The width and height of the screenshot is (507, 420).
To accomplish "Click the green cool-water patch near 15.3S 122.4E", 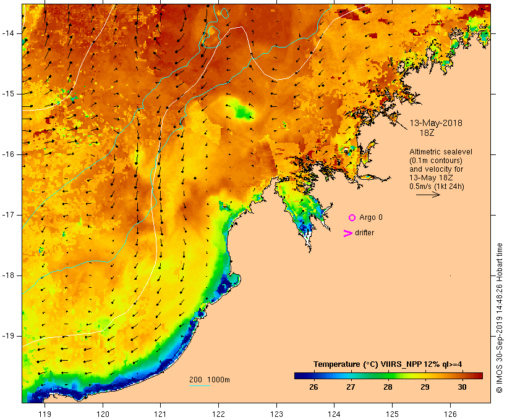I will (242, 111).
